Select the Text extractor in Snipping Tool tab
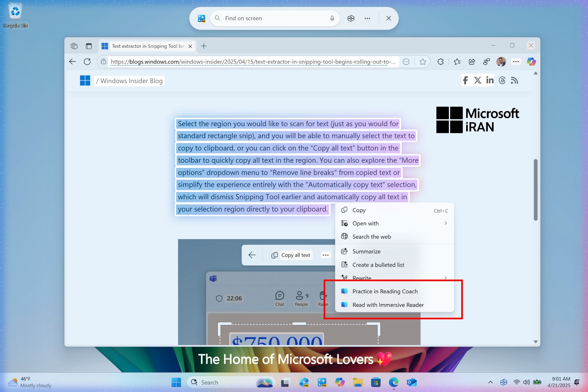Image resolution: width=588 pixels, height=392 pixels. point(147,46)
